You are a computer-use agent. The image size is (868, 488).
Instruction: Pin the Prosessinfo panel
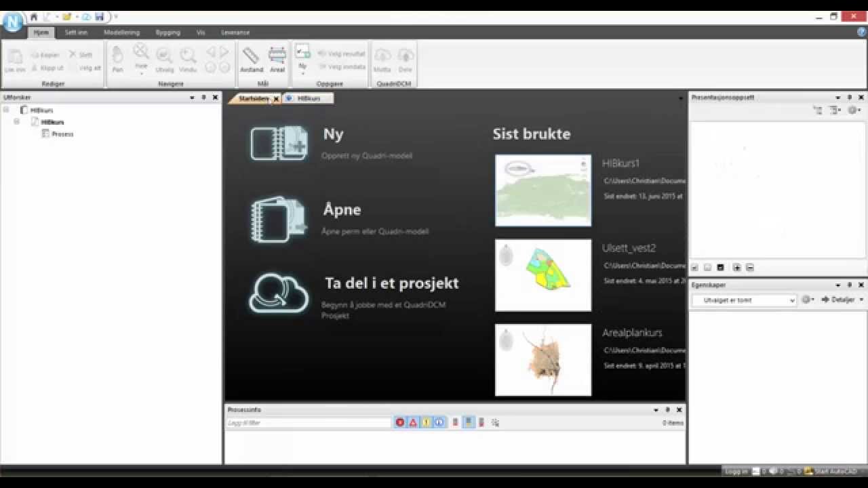tap(667, 410)
